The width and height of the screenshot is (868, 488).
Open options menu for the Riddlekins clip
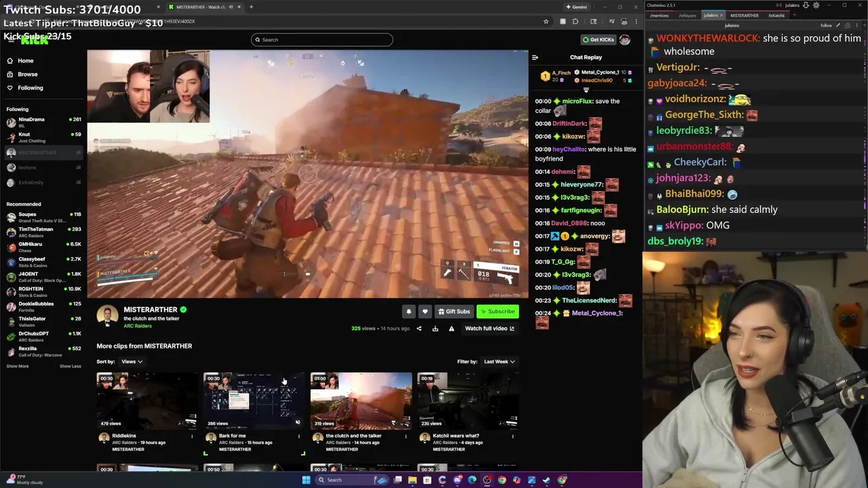[192, 436]
